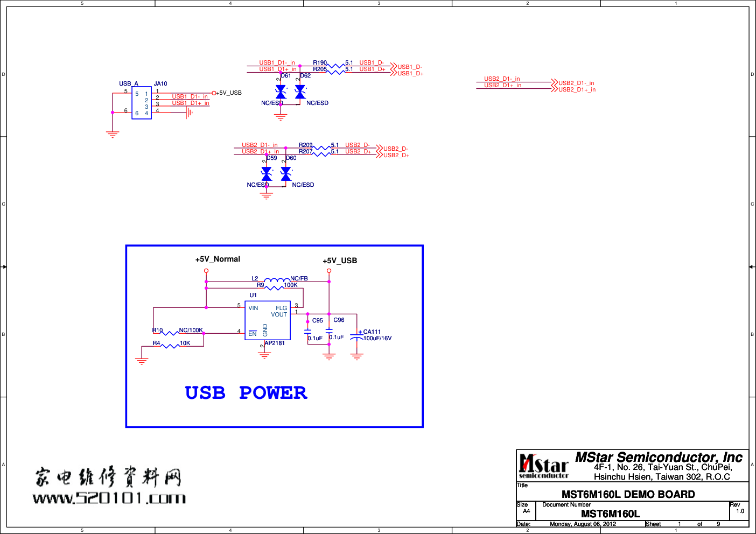The image size is (756, 534).
Task: Click the VOUT pin label on U1
Action: click(x=279, y=314)
